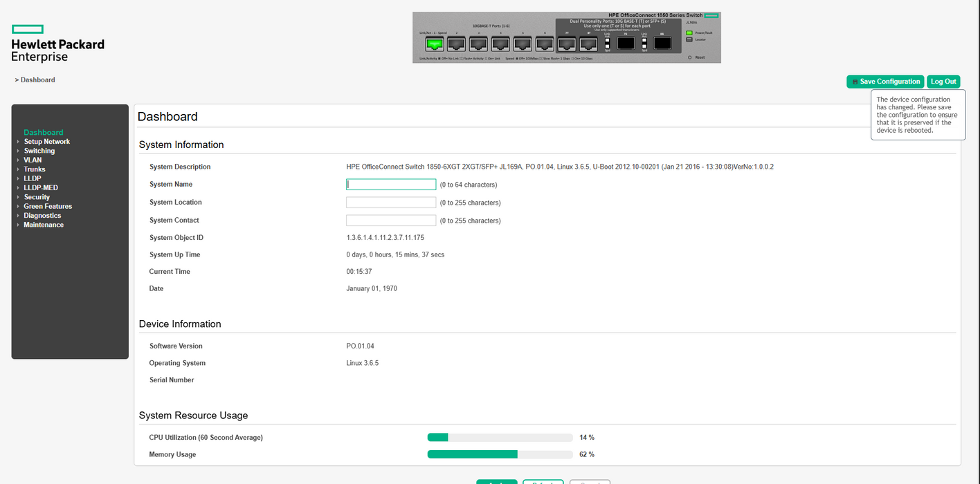Click inside the System Name input field
The image size is (980, 484).
(390, 184)
